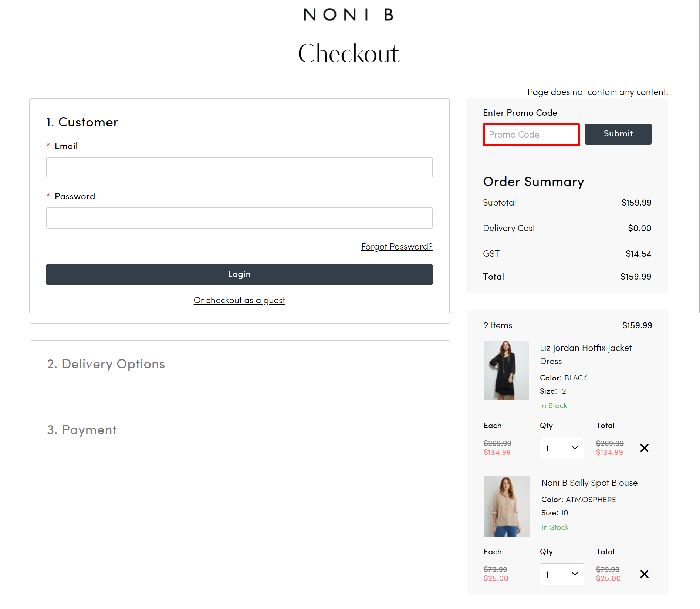The image size is (700, 609).
Task: Open the Customer section header
Action: 82,122
